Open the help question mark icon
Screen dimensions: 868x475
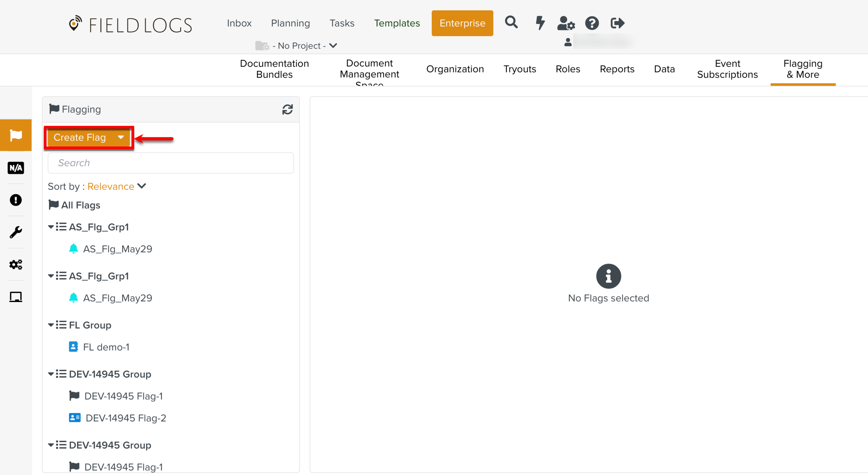pos(592,23)
